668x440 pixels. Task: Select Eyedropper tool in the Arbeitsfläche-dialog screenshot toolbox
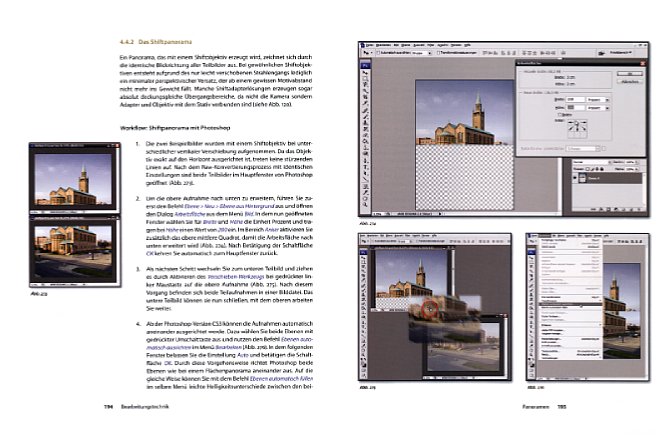[x=366, y=192]
